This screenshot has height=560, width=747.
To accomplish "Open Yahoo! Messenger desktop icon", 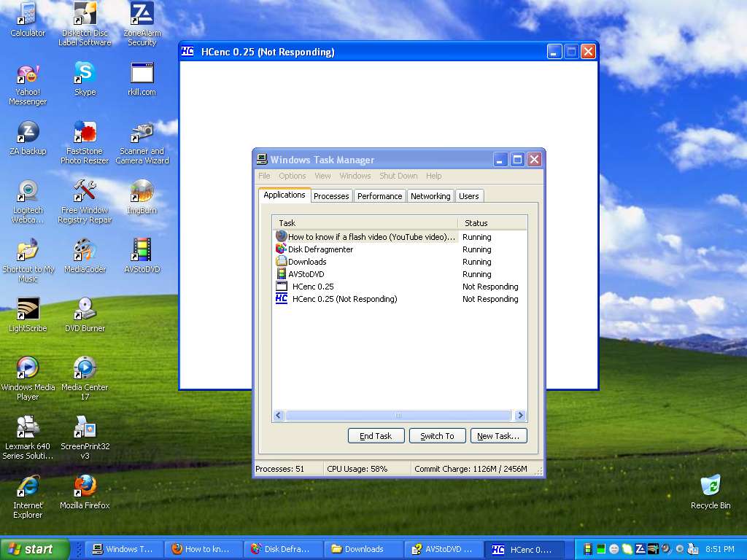I will coord(28,85).
